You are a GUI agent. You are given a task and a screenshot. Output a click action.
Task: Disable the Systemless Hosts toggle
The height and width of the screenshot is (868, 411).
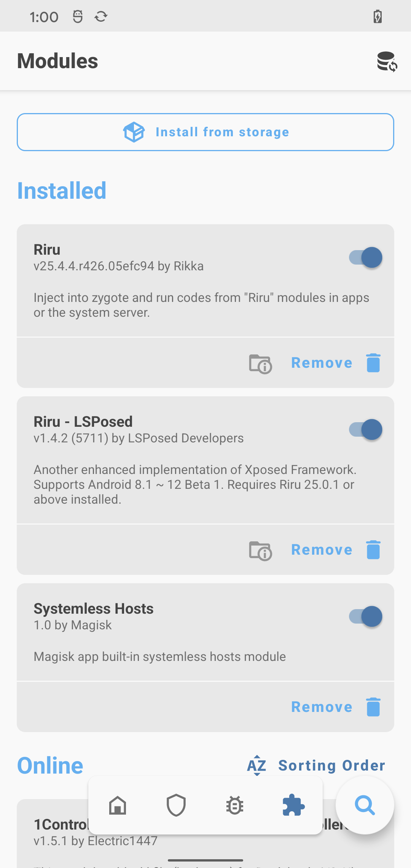pos(366,616)
